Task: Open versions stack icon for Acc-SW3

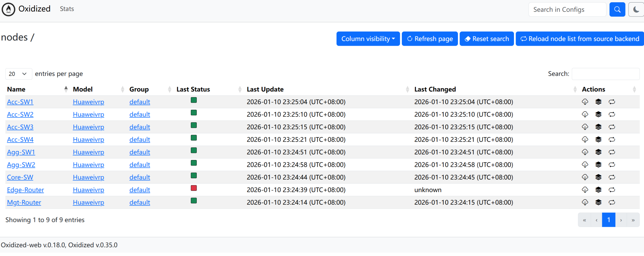Action: click(598, 127)
